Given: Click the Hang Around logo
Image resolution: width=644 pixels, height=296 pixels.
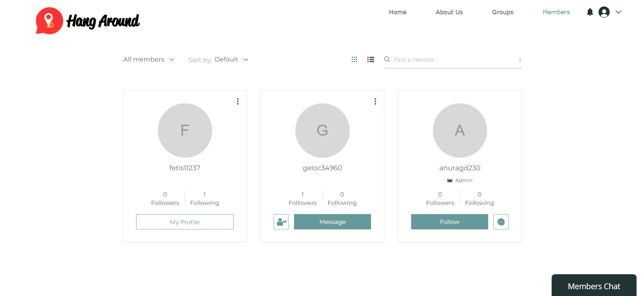Looking at the screenshot, I should tap(88, 21).
